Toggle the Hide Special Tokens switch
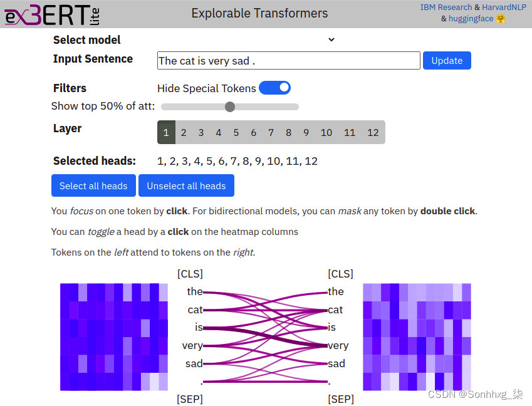The height and width of the screenshot is (406, 532). pos(275,88)
